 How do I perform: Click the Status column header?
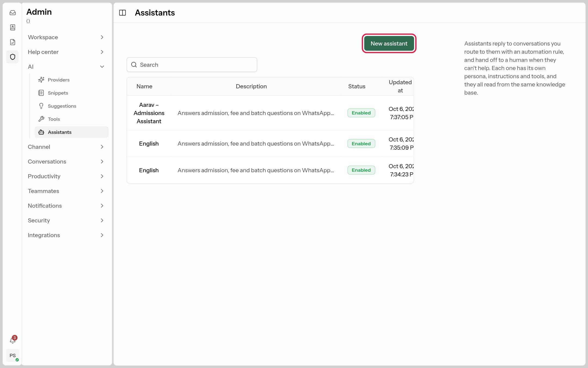[357, 86]
